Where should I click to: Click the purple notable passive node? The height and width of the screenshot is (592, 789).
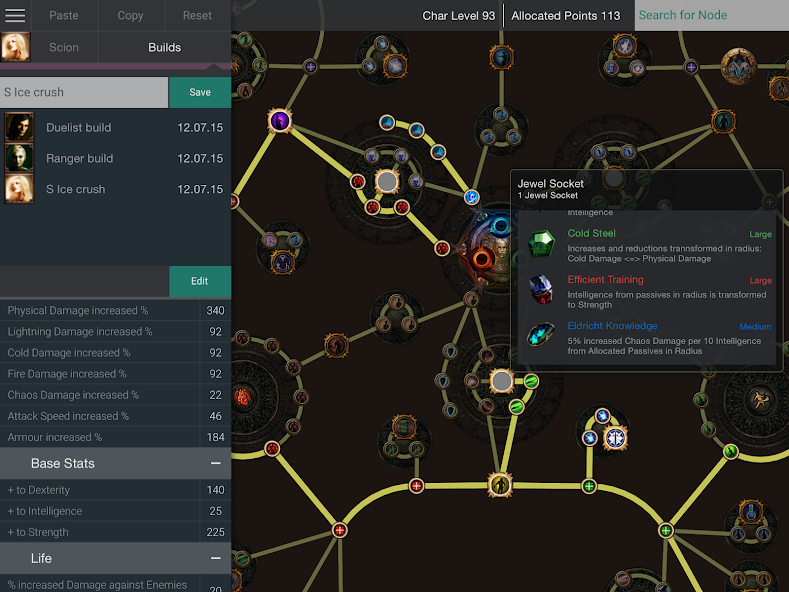coord(280,121)
